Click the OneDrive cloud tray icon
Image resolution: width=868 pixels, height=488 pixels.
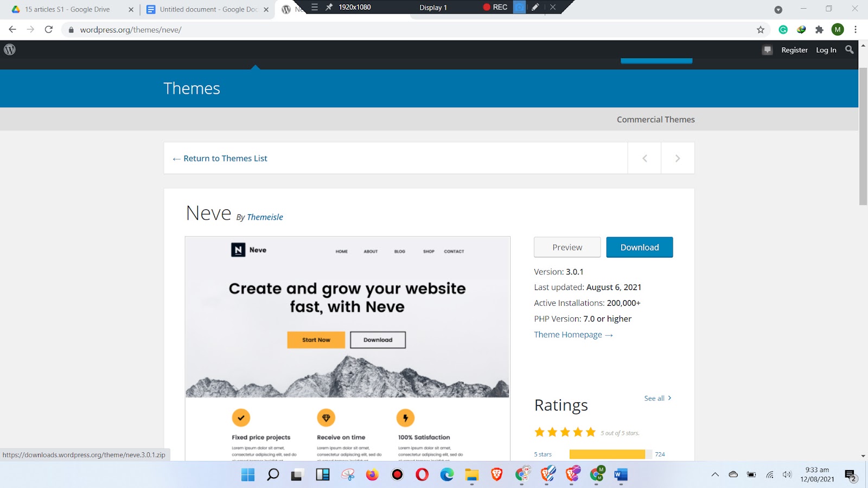[733, 474]
